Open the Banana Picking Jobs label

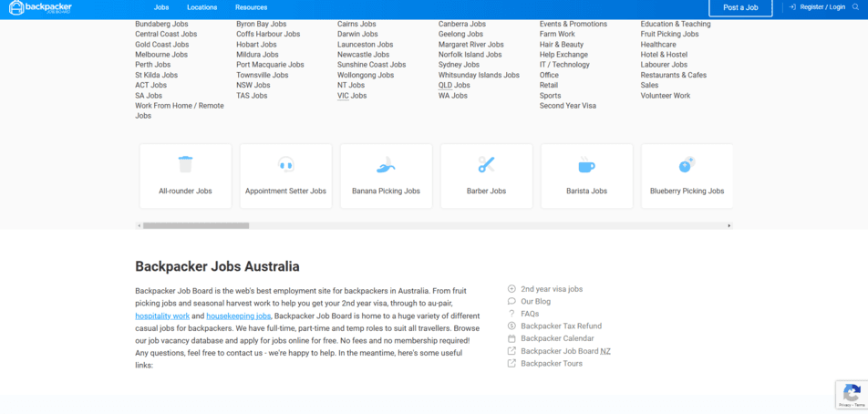[386, 191]
